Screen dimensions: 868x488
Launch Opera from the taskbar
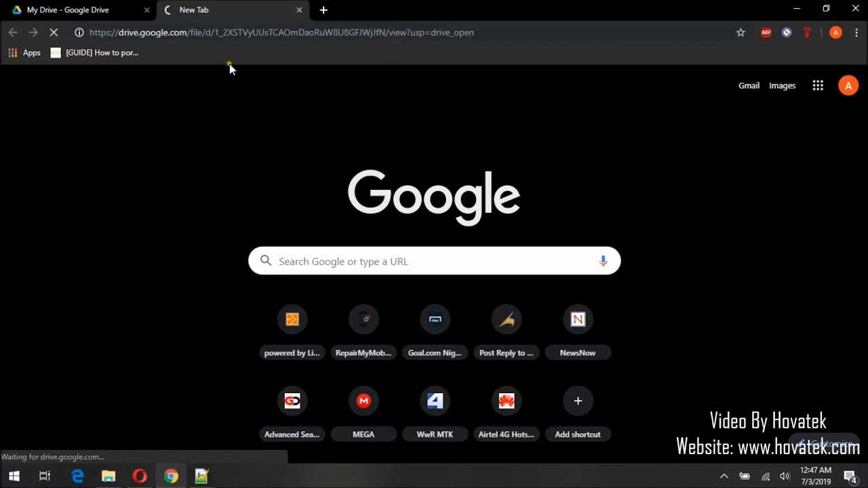140,476
